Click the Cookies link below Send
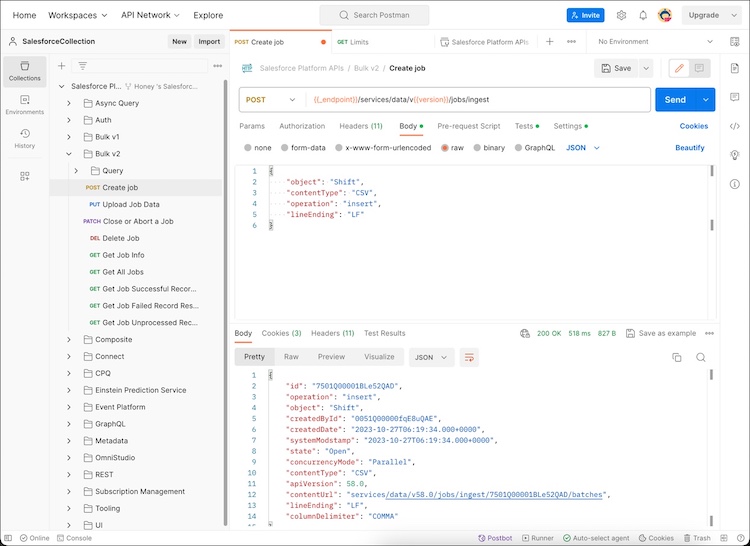Screen dimensions: 750x546 pyautogui.click(x=694, y=126)
